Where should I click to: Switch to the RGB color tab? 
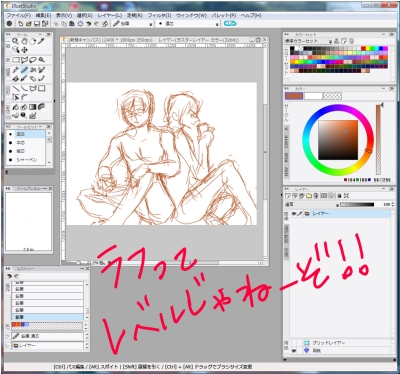point(286,157)
